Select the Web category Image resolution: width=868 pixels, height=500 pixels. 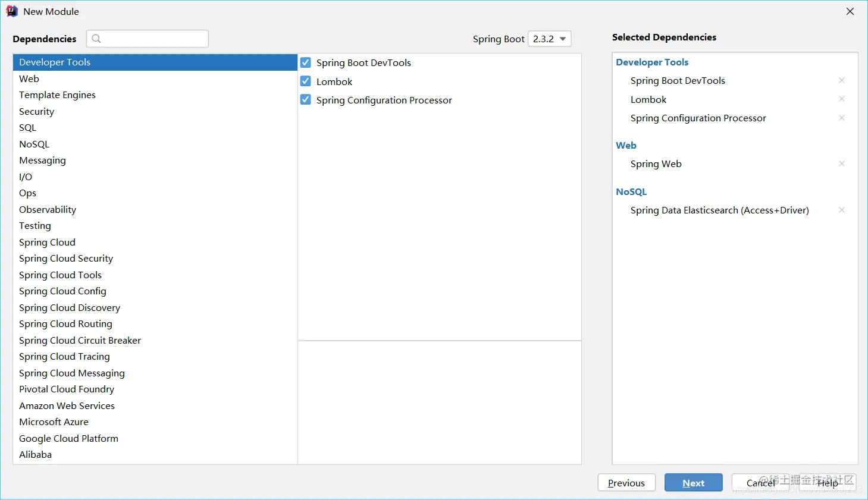click(x=155, y=78)
